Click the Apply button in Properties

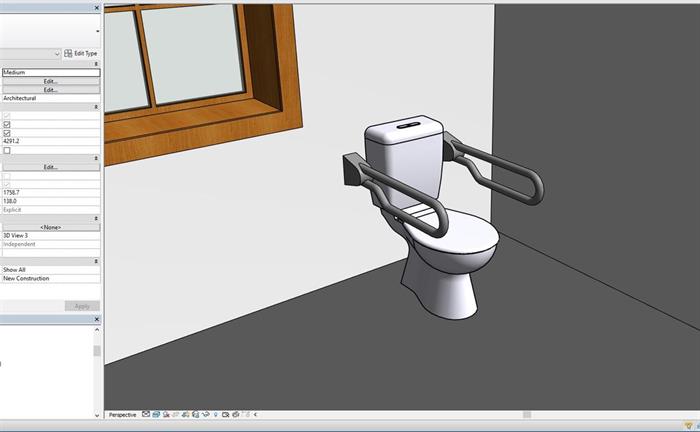pyautogui.click(x=82, y=306)
